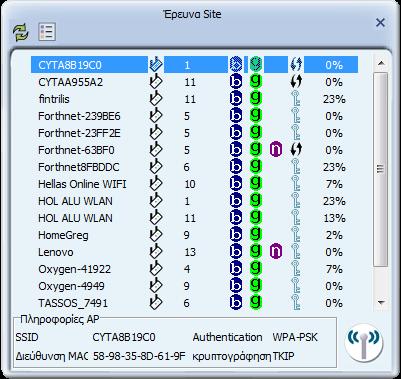Screen dimensions: 401x379
Task: Click the green g icon for Oxygen-4949
Action: [256, 285]
